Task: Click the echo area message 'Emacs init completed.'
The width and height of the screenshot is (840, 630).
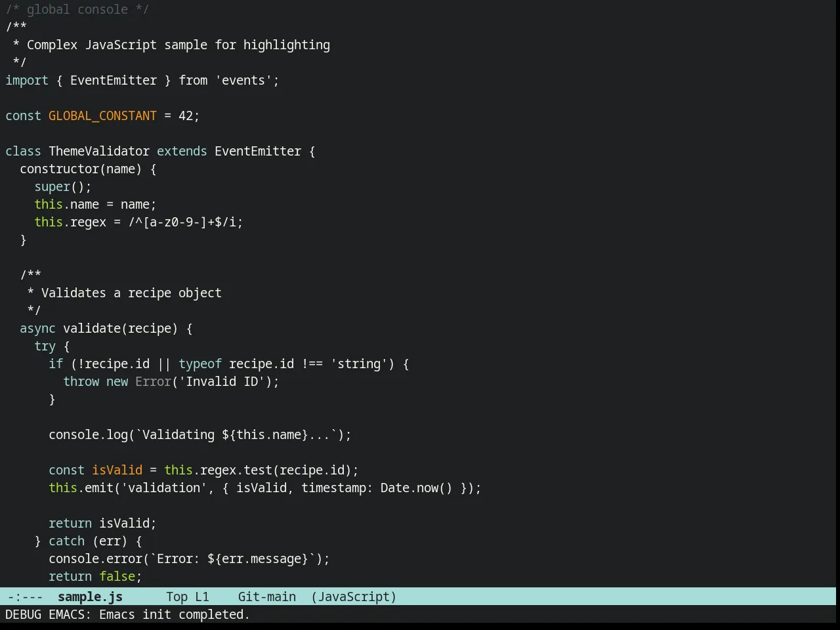Action: click(x=175, y=614)
